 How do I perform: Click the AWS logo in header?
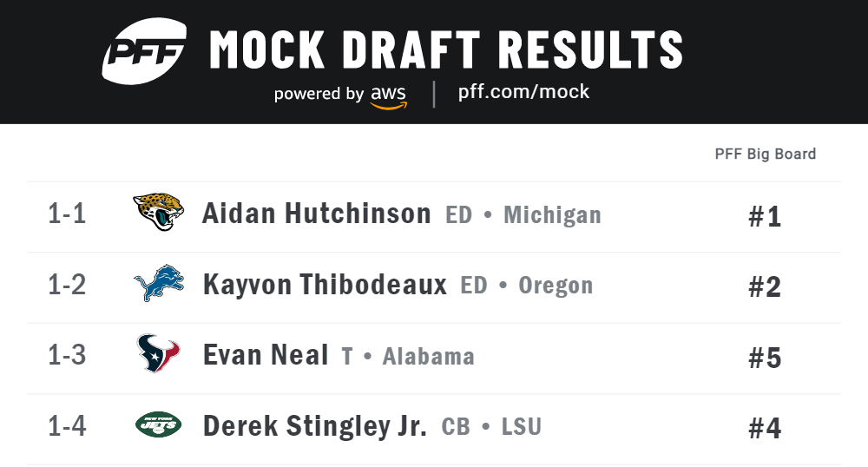point(389,97)
